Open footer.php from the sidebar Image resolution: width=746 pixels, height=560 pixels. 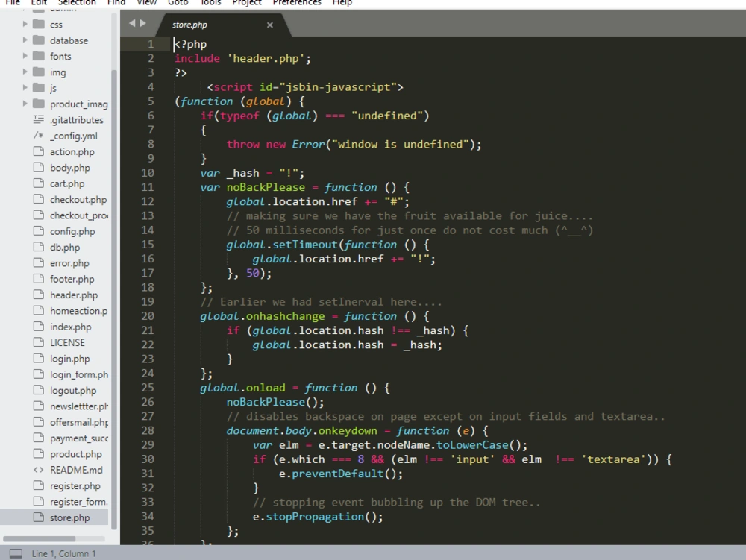click(72, 279)
